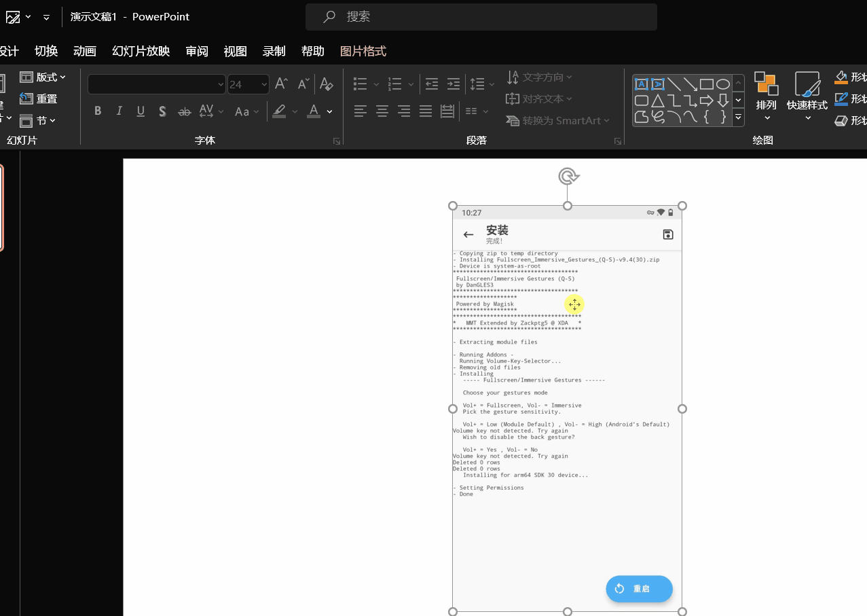Choose the Oval shape in gallery
The image size is (867, 616).
click(x=723, y=84)
